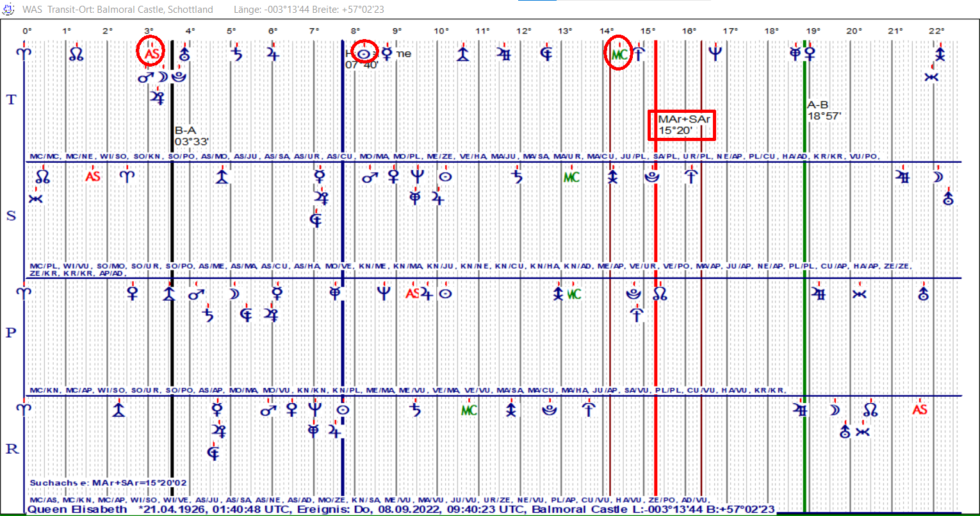This screenshot has height=516, width=980.
Task: Click the red-circled green MC symbol in row T
Action: click(x=619, y=54)
